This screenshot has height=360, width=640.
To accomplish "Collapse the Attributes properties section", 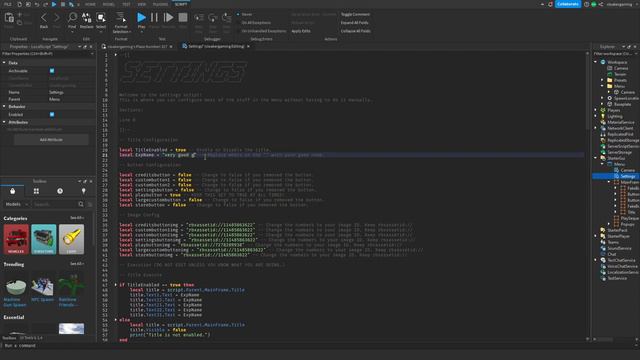I will 4,122.
